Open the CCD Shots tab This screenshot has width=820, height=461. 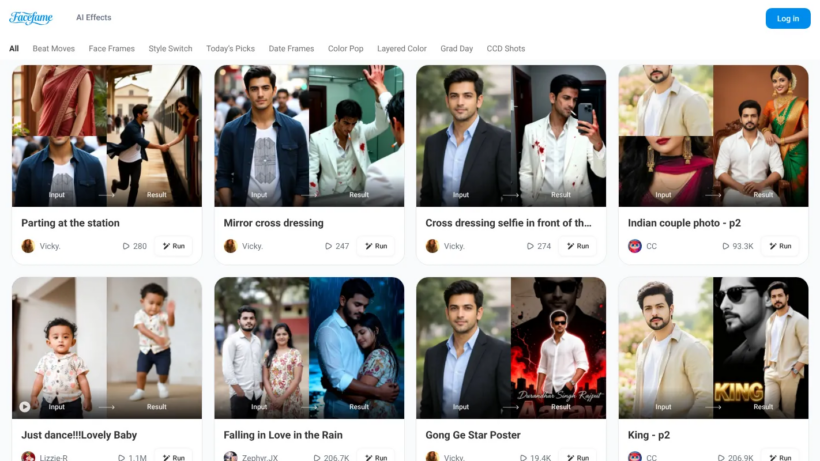[506, 49]
